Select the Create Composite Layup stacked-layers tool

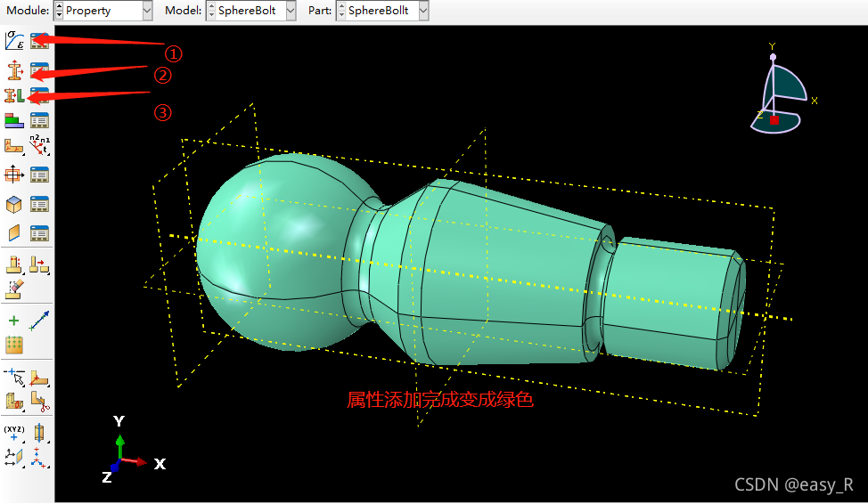(14, 120)
